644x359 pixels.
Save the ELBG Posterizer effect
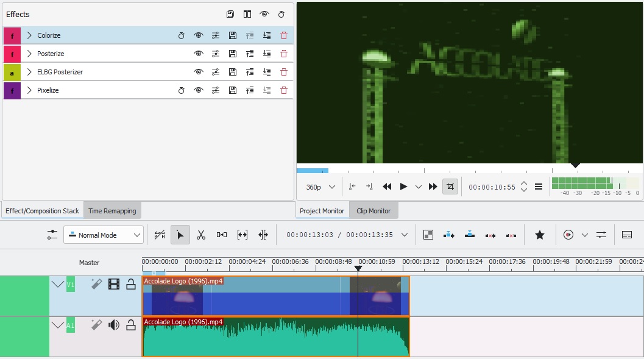coord(233,72)
